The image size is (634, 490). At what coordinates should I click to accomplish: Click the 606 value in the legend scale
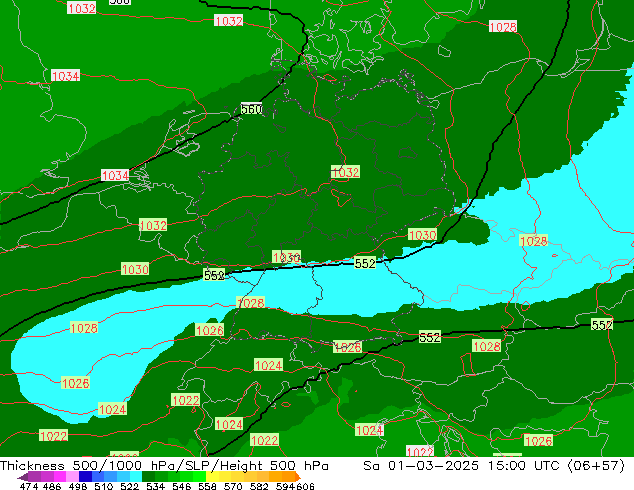tap(306, 487)
